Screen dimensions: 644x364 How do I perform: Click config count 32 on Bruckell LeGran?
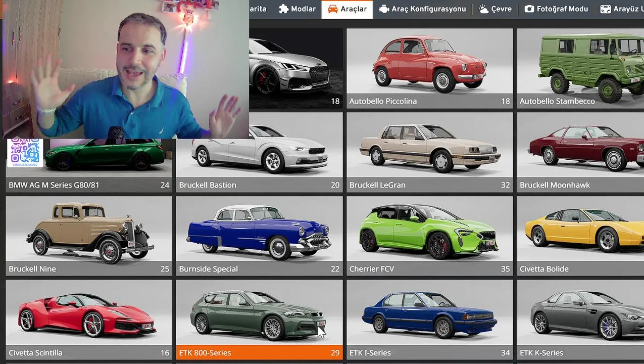click(x=505, y=185)
